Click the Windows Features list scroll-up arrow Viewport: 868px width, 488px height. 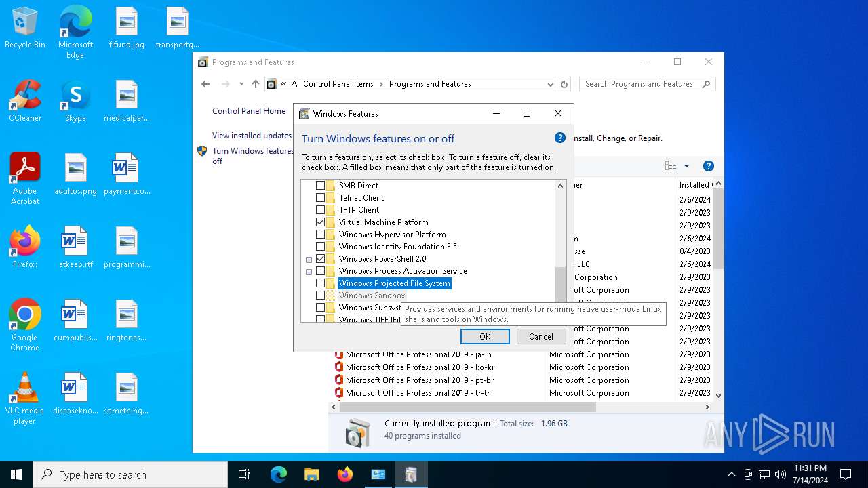pos(560,186)
